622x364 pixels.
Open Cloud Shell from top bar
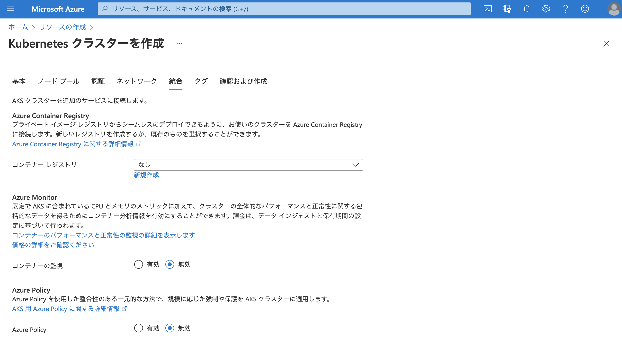click(488, 9)
